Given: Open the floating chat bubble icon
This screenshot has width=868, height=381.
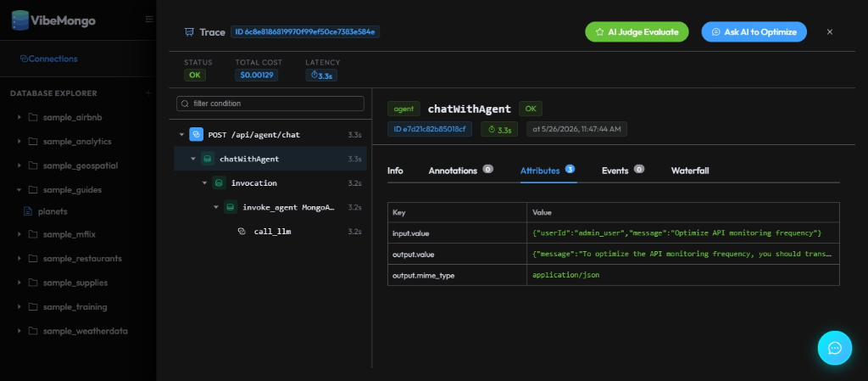Looking at the screenshot, I should coord(835,348).
